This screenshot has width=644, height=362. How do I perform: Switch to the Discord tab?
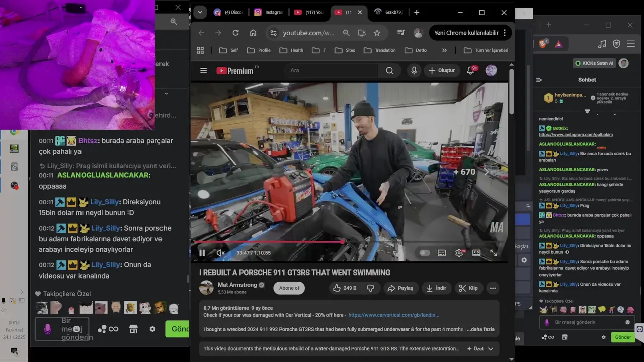(x=228, y=12)
